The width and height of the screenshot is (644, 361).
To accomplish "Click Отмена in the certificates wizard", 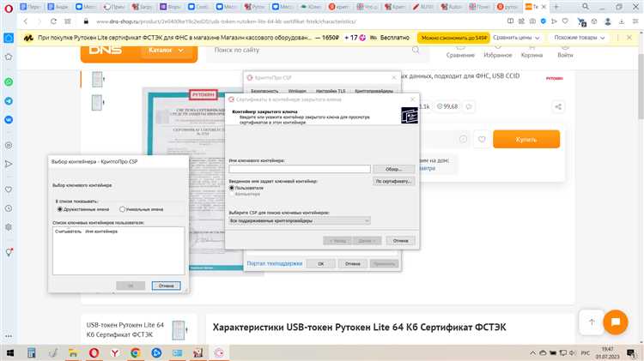I will [x=400, y=241].
